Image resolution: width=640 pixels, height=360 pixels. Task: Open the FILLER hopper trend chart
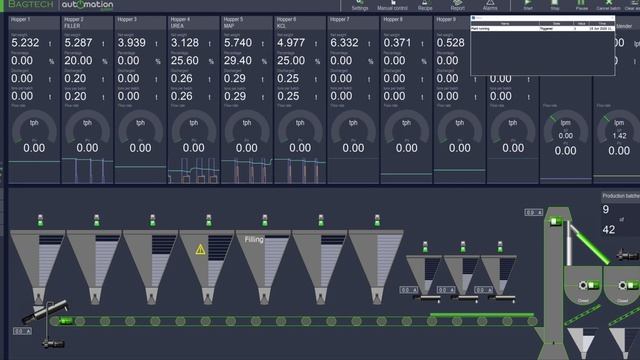(87, 170)
